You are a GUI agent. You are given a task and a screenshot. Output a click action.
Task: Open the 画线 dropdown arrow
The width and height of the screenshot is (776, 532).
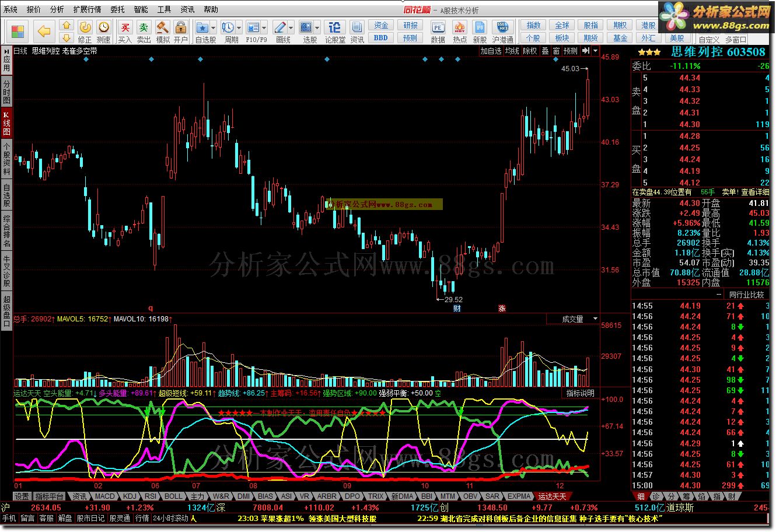[x=291, y=27]
